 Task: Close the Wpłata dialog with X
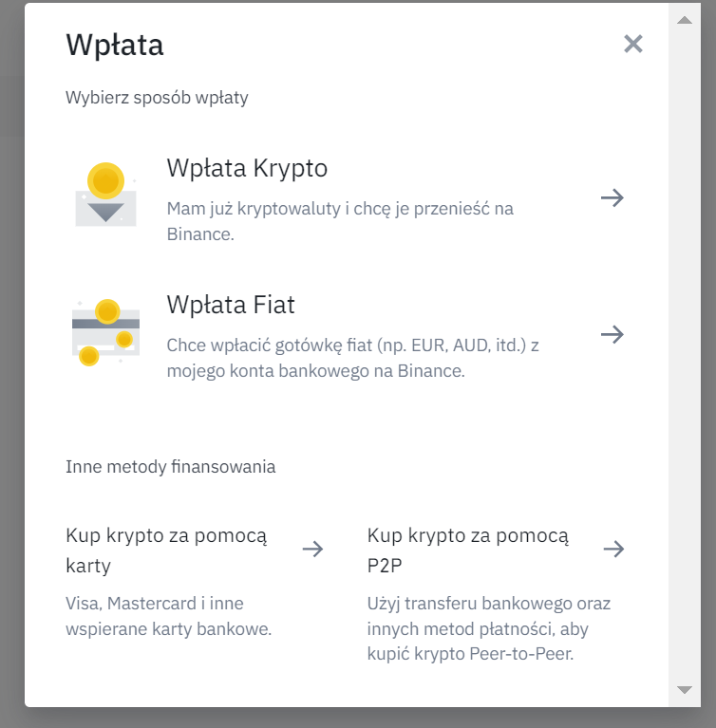(x=633, y=44)
